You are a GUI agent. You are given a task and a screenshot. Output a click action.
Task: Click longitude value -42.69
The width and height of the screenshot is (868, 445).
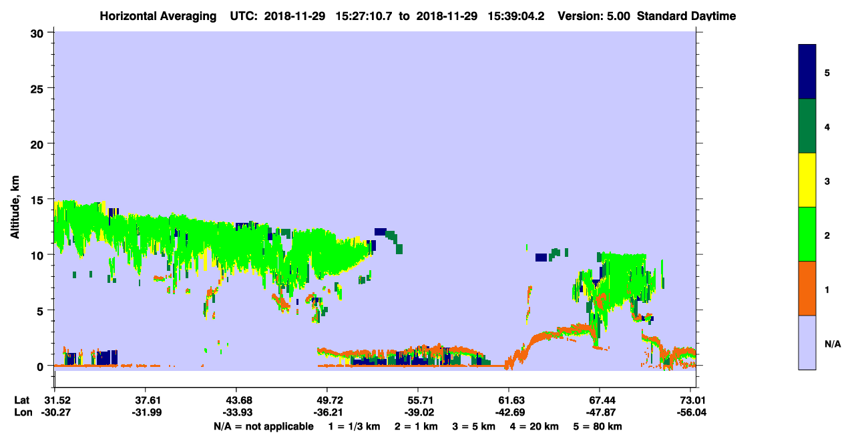click(x=509, y=412)
